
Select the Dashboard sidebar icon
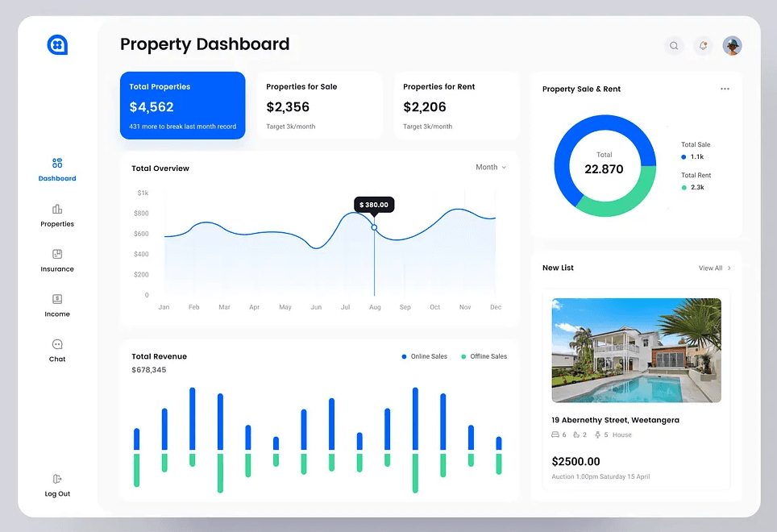point(57,163)
